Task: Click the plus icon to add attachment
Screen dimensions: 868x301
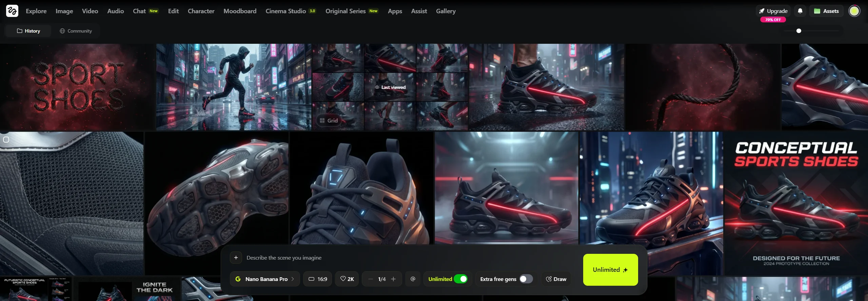Action: point(236,258)
